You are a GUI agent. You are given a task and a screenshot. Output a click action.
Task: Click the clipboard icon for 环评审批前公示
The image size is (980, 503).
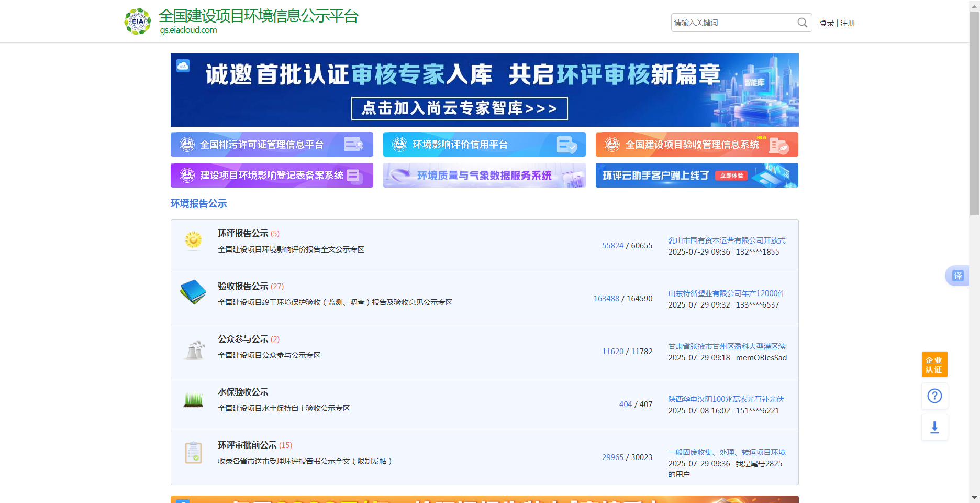tap(194, 453)
